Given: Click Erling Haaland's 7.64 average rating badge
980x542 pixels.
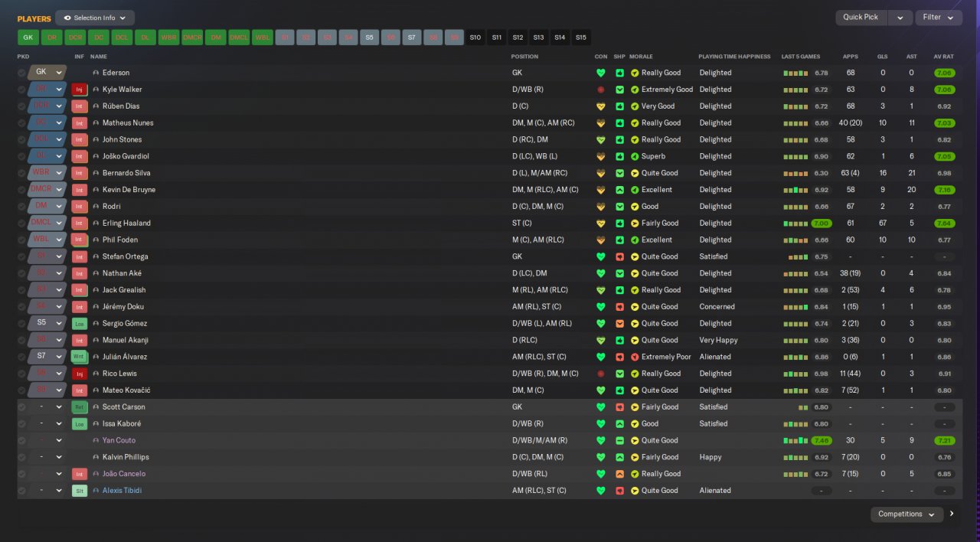Looking at the screenshot, I should (944, 224).
